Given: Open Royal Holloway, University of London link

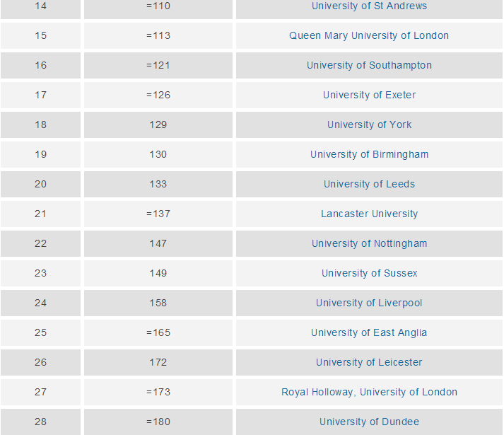Looking at the screenshot, I should (369, 393).
